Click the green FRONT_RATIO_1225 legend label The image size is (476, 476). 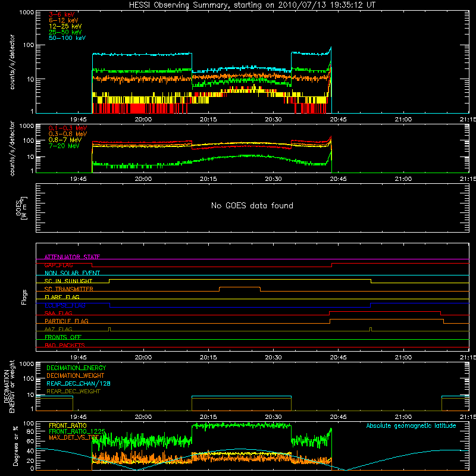pos(77,431)
